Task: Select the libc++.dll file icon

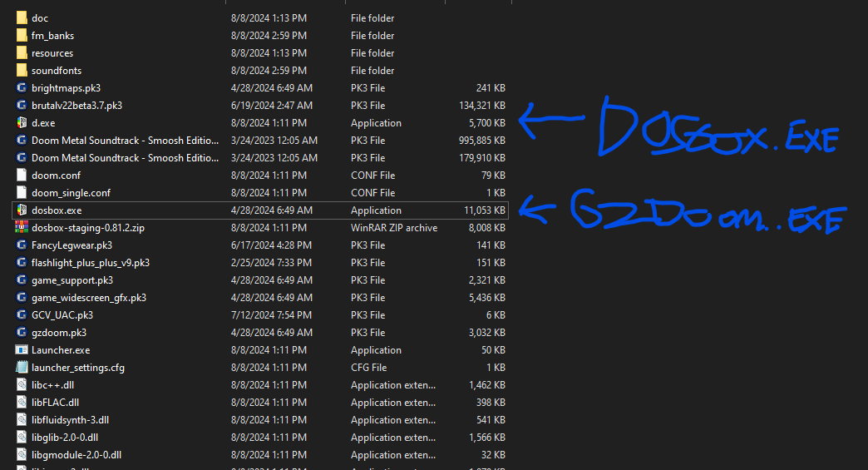Action: (x=22, y=385)
